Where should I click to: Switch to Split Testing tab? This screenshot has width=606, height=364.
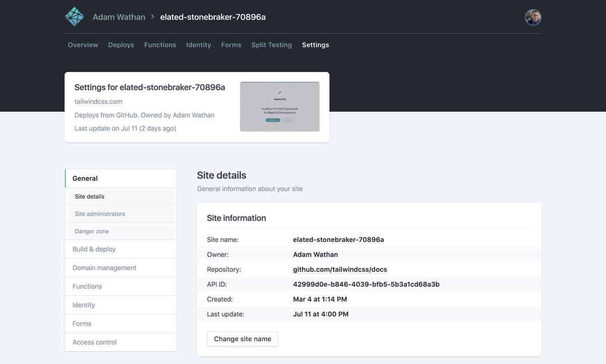[272, 45]
